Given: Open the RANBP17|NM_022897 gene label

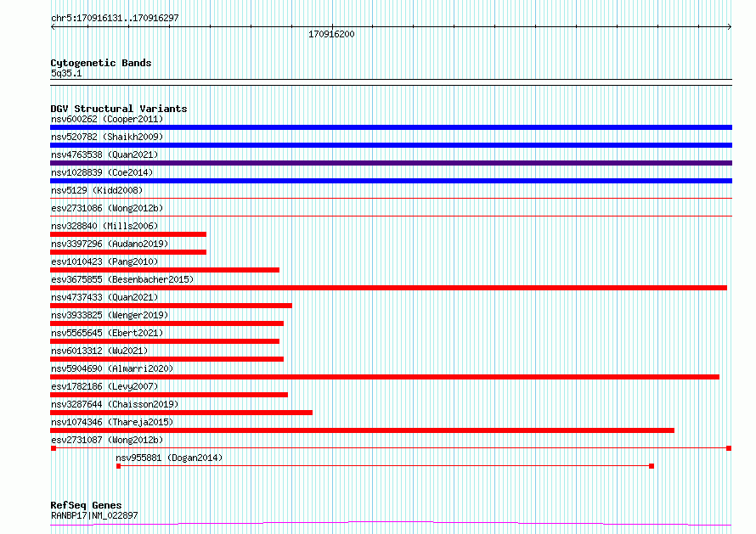Looking at the screenshot, I should click(94, 515).
